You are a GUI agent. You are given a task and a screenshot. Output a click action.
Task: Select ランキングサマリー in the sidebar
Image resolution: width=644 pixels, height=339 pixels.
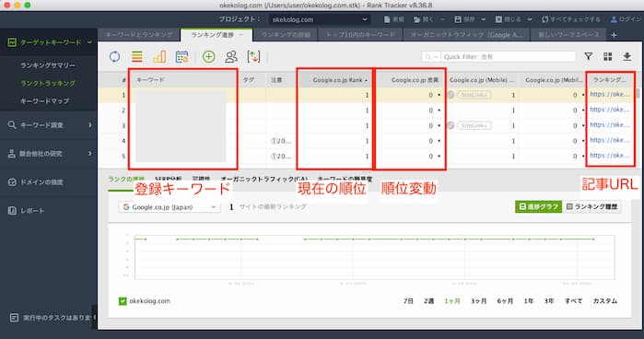pos(48,65)
